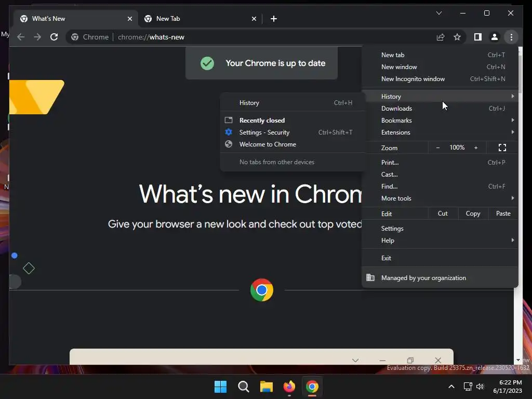The height and width of the screenshot is (399, 532).
Task: Open Windows Start menu
Action: 220,387
